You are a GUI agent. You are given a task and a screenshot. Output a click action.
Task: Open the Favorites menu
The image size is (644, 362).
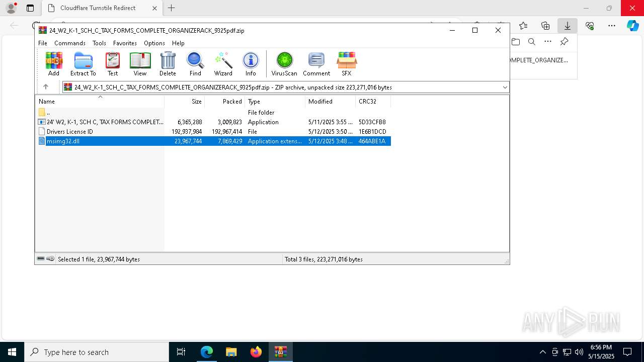(x=125, y=43)
